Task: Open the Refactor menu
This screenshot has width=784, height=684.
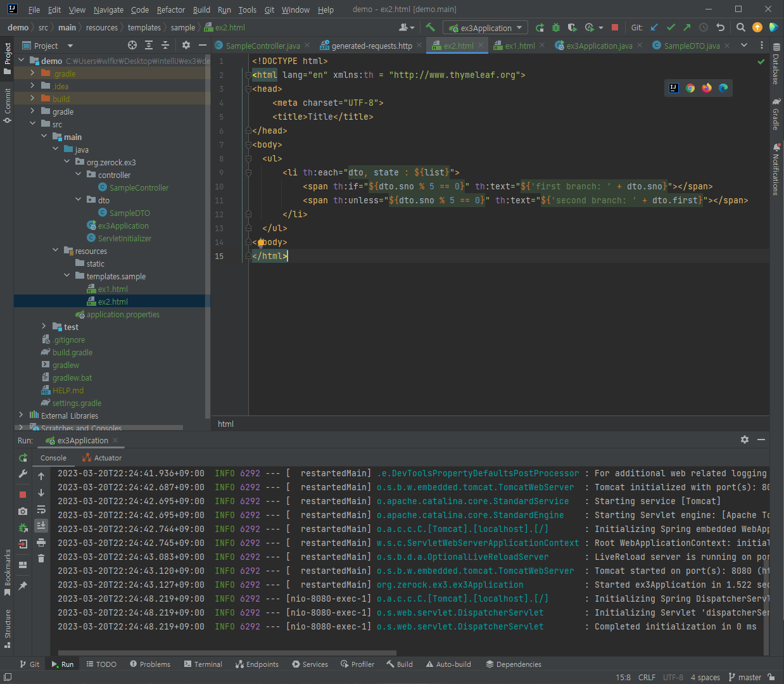Action: [171, 9]
